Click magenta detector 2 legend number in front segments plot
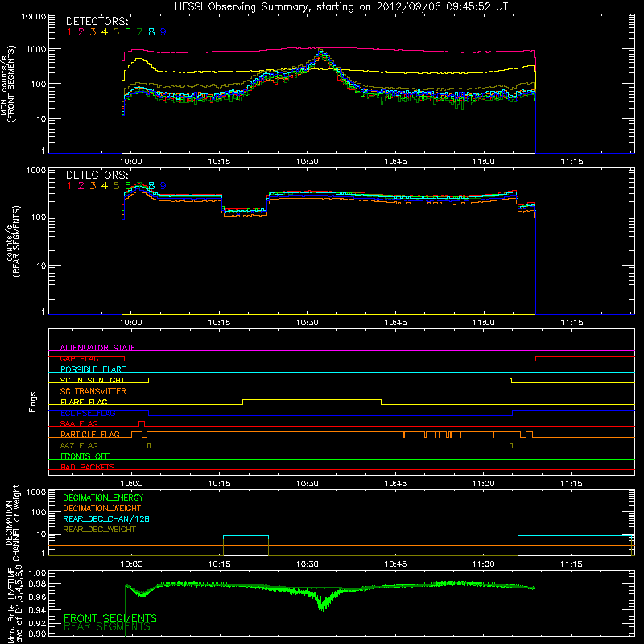This screenshot has width=644, height=644. (x=81, y=32)
